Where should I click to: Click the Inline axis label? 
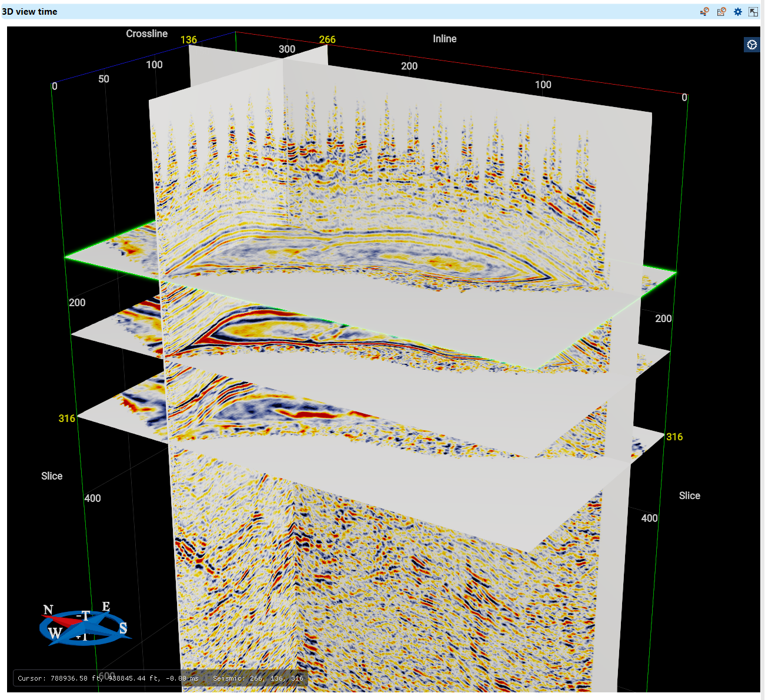click(445, 39)
